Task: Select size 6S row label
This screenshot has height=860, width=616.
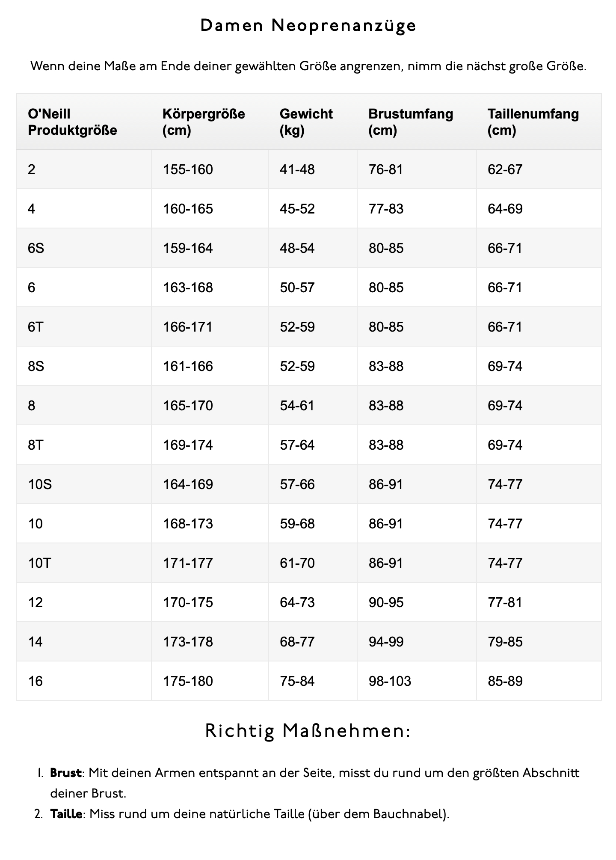Action: (36, 248)
